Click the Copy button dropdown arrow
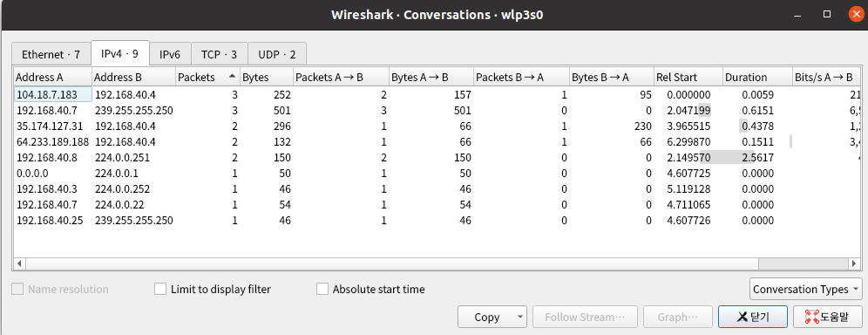This screenshot has width=868, height=335. [519, 317]
